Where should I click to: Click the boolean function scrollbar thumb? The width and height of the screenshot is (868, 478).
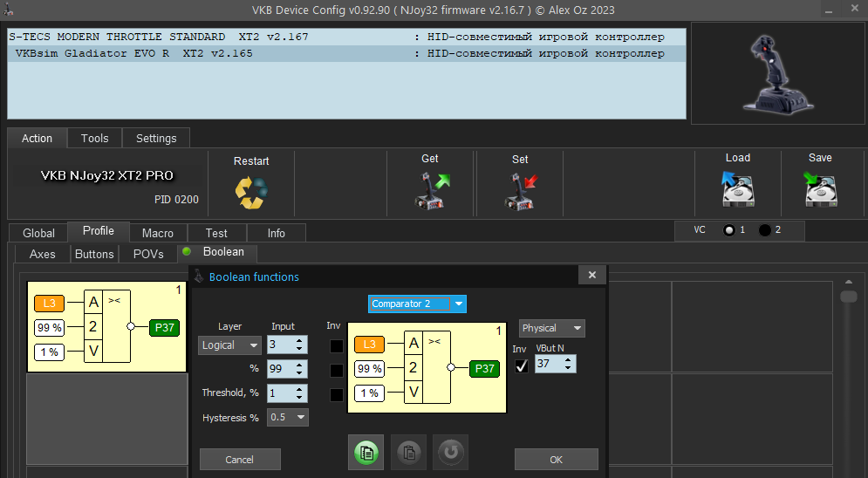point(849,296)
